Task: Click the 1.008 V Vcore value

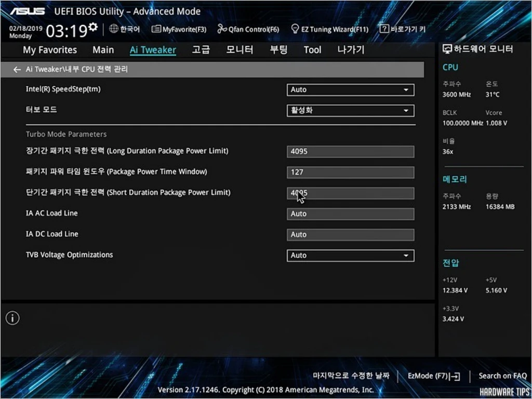Action: (496, 123)
